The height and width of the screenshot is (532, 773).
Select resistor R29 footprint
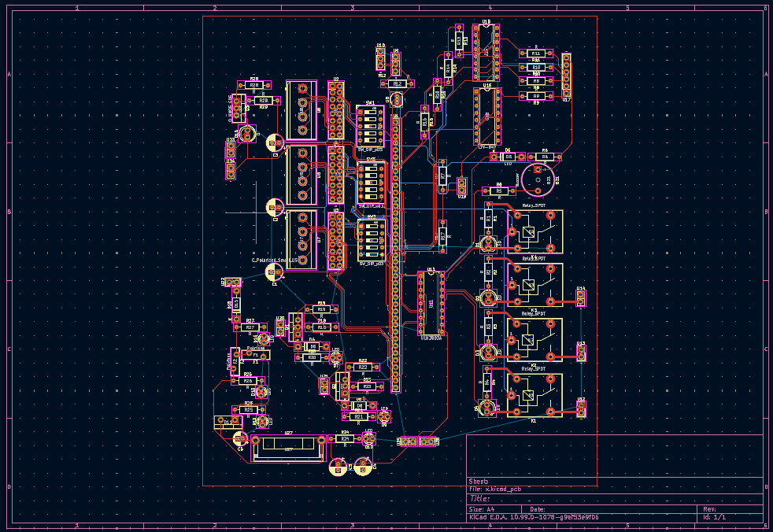click(x=263, y=101)
